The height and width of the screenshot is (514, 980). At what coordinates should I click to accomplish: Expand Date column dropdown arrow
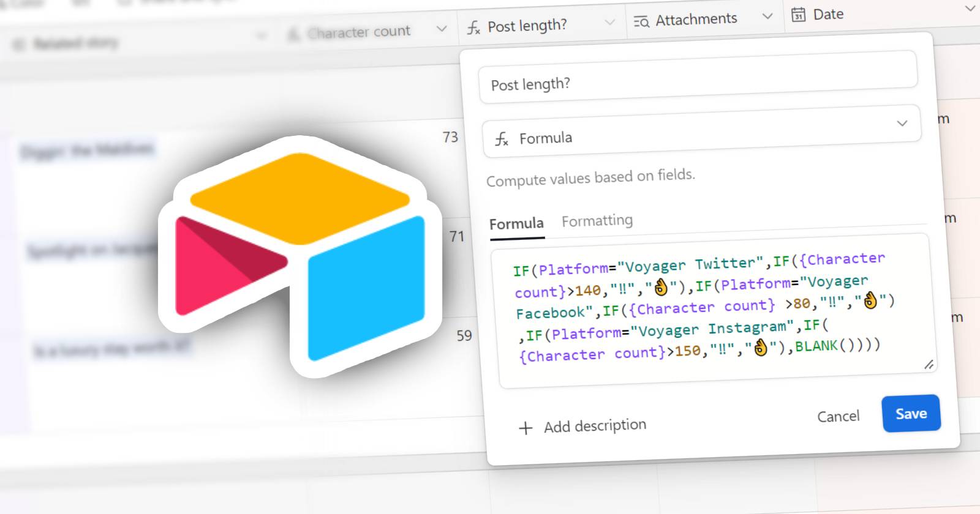(x=970, y=9)
